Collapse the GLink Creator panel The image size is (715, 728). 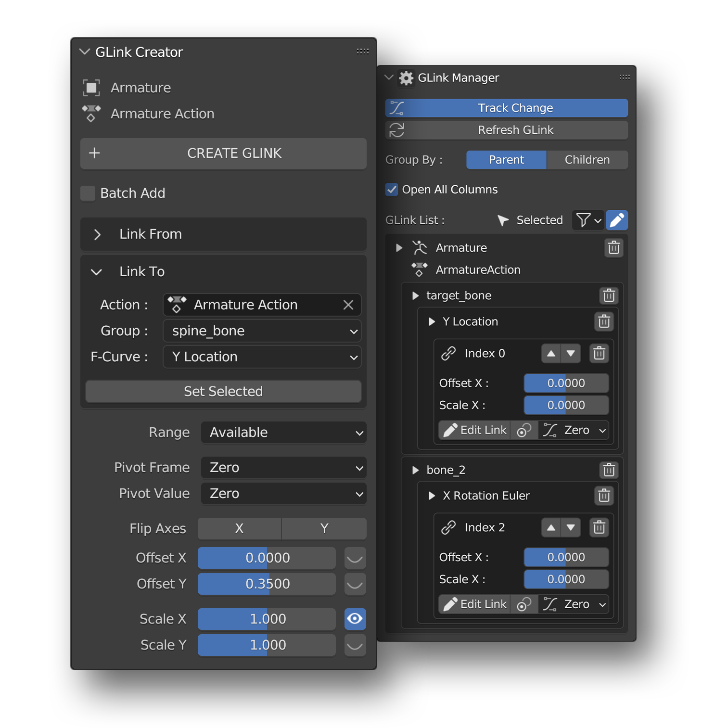click(85, 51)
